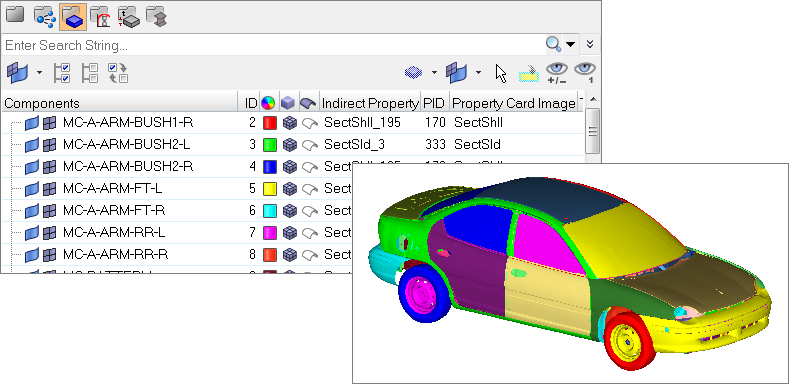Open FE style dropdown for MC-A-ARM-RR-L
Screen dimensions: 789x384
click(289, 233)
